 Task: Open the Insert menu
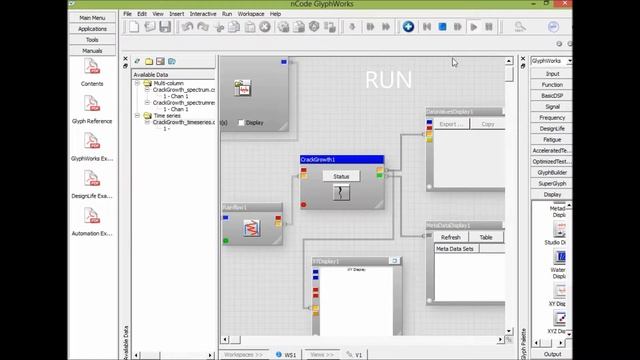pyautogui.click(x=176, y=14)
